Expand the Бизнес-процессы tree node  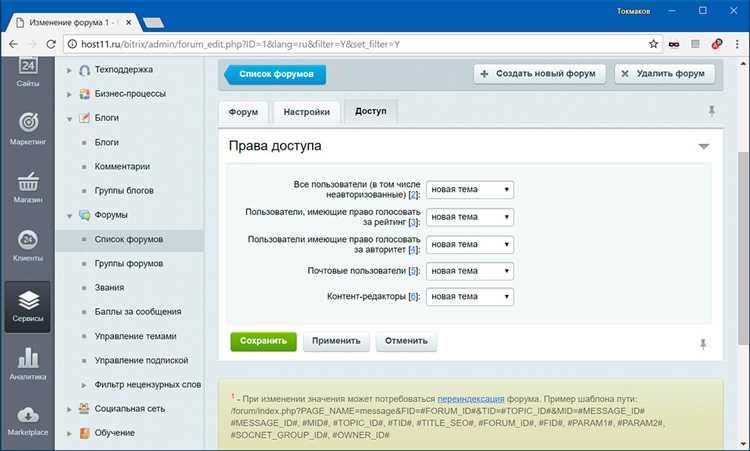coord(69,94)
